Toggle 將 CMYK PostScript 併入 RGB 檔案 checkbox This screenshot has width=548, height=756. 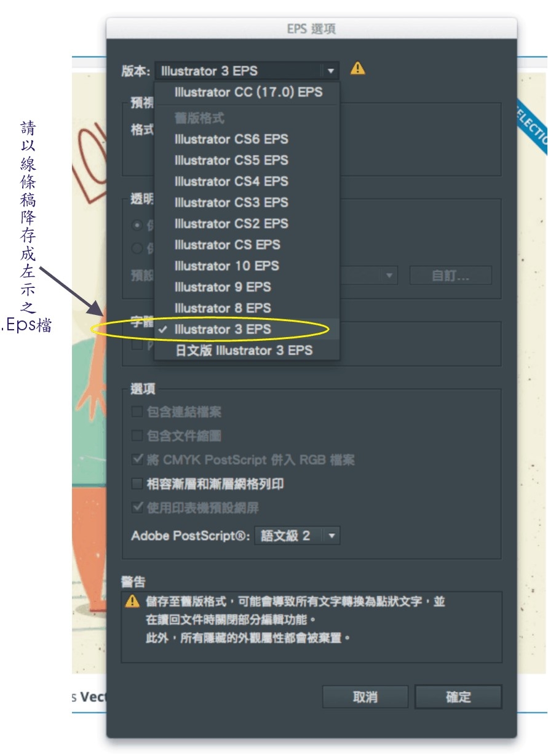[x=137, y=460]
